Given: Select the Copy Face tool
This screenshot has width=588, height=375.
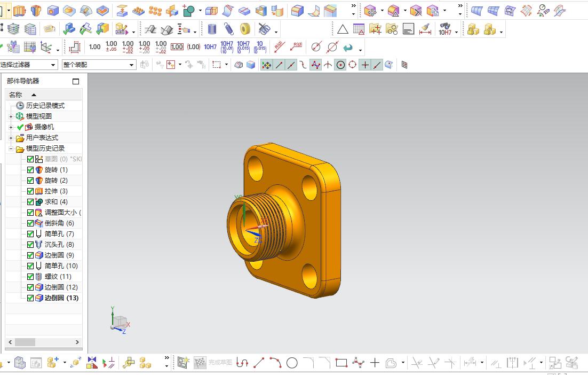Looking at the screenshot, I should tap(432, 11).
